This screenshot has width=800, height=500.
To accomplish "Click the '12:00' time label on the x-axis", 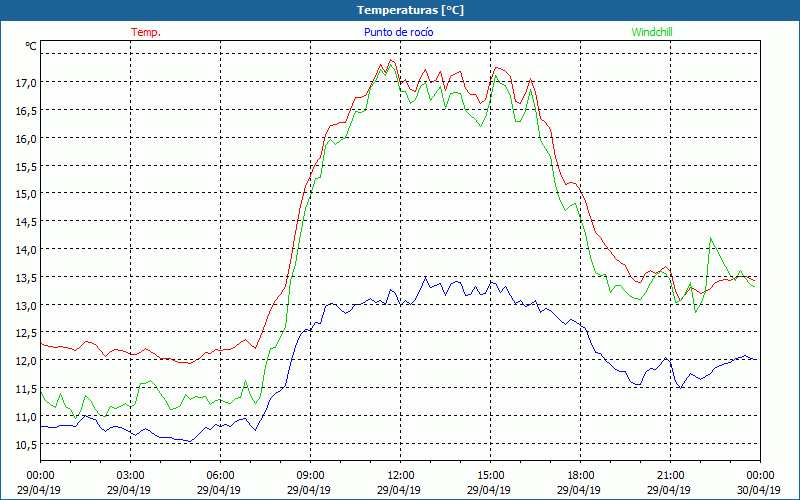I will coord(401,476).
